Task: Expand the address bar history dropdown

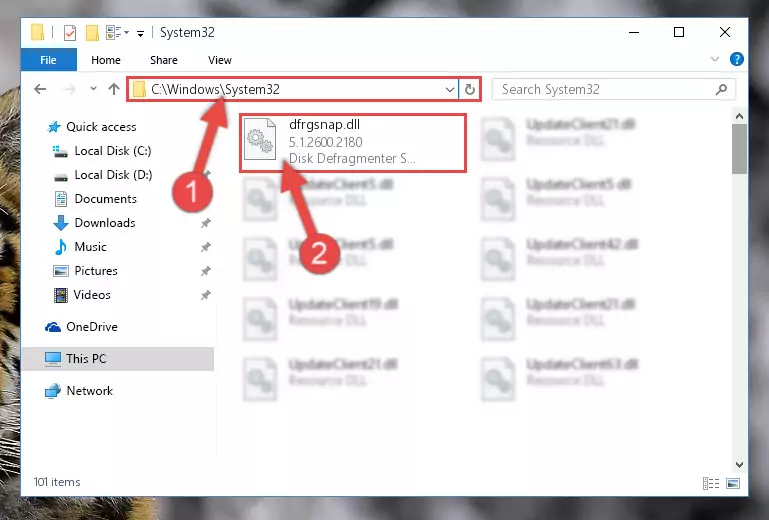Action: pos(449,89)
